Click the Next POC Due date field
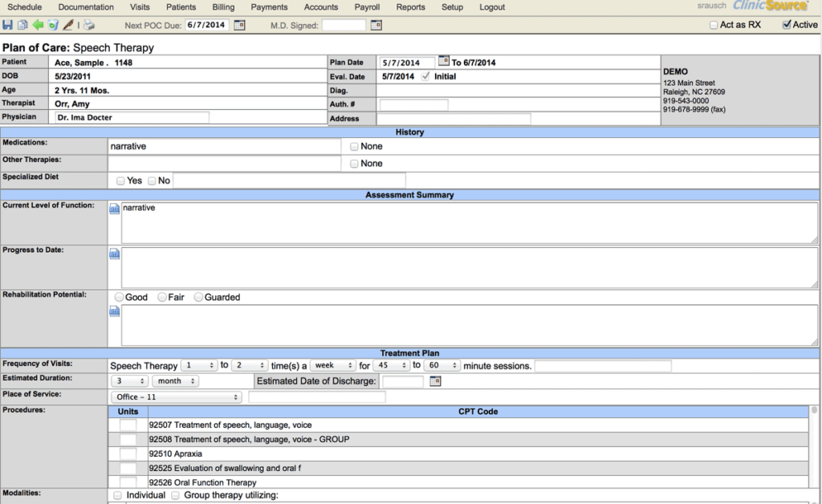822x504 pixels. coord(206,25)
